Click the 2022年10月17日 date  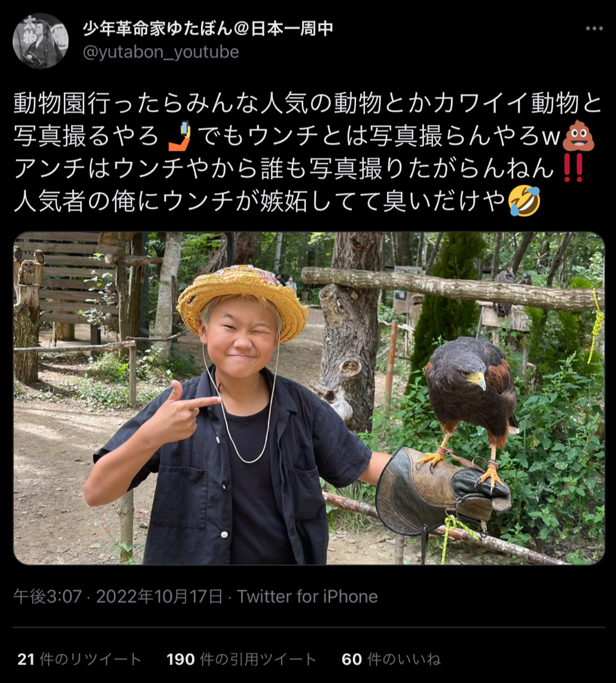tap(159, 596)
